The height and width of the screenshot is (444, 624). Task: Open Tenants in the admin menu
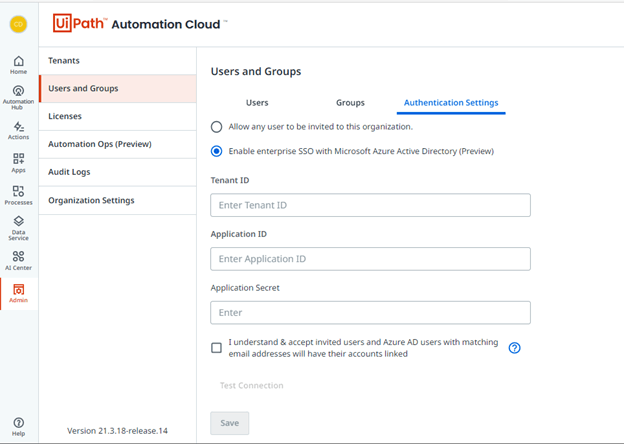[x=118, y=61]
